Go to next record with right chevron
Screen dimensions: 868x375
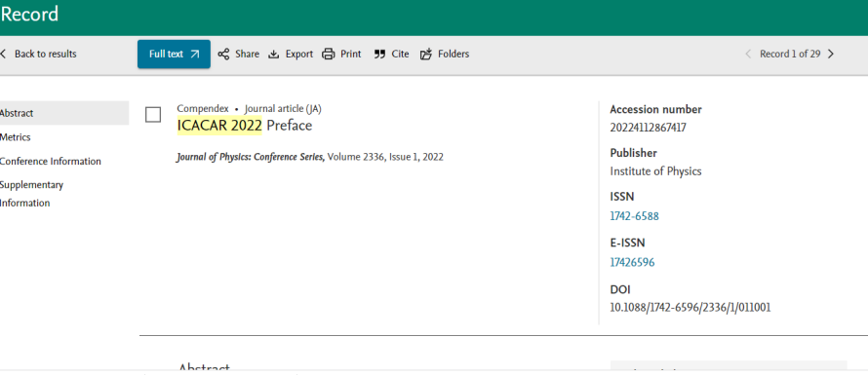830,55
